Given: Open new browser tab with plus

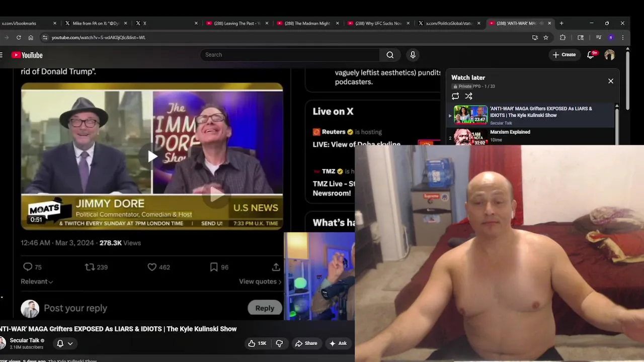Looking at the screenshot, I should (561, 23).
